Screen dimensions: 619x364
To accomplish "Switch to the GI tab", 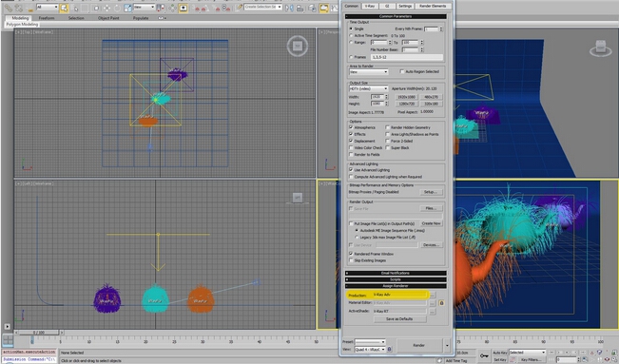I will coord(387,6).
